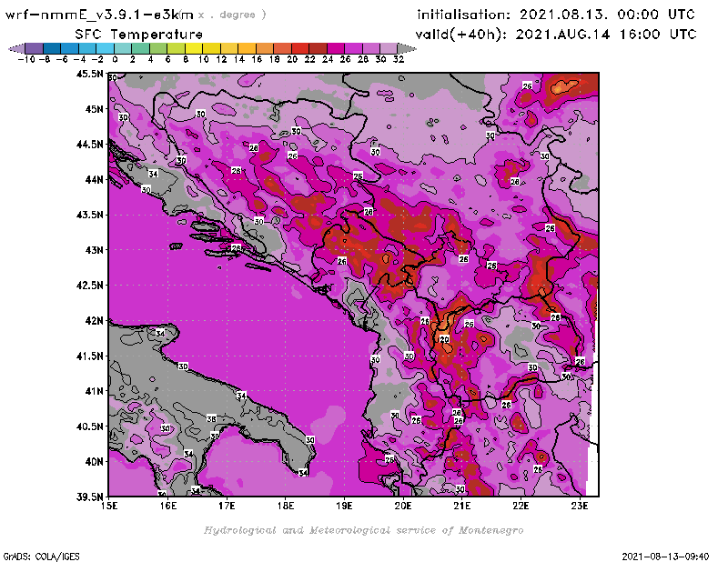
Task: Click the 41.5N latitude axis label
Action: [89, 356]
